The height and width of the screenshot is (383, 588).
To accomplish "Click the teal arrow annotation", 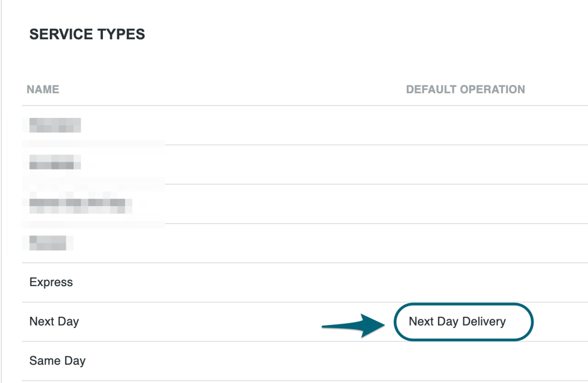I will [x=353, y=325].
